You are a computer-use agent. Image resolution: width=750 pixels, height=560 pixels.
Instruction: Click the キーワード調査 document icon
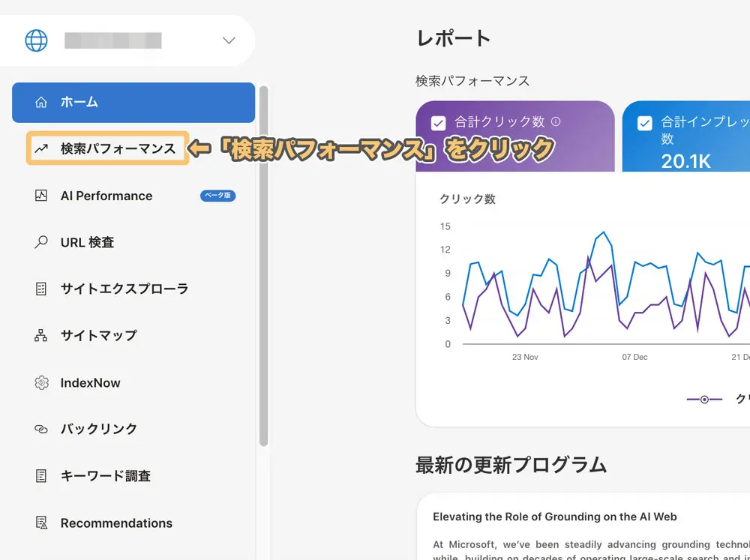click(41, 475)
